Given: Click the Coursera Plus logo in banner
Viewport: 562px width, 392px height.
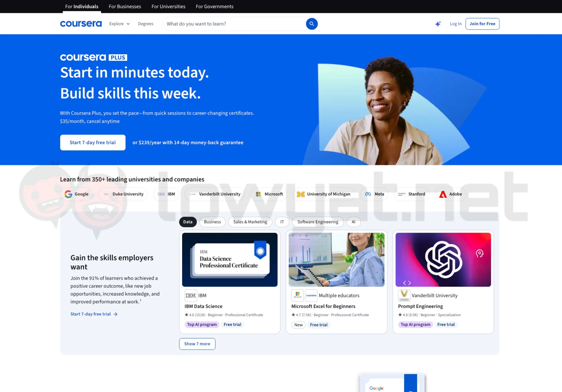Looking at the screenshot, I should click(94, 57).
